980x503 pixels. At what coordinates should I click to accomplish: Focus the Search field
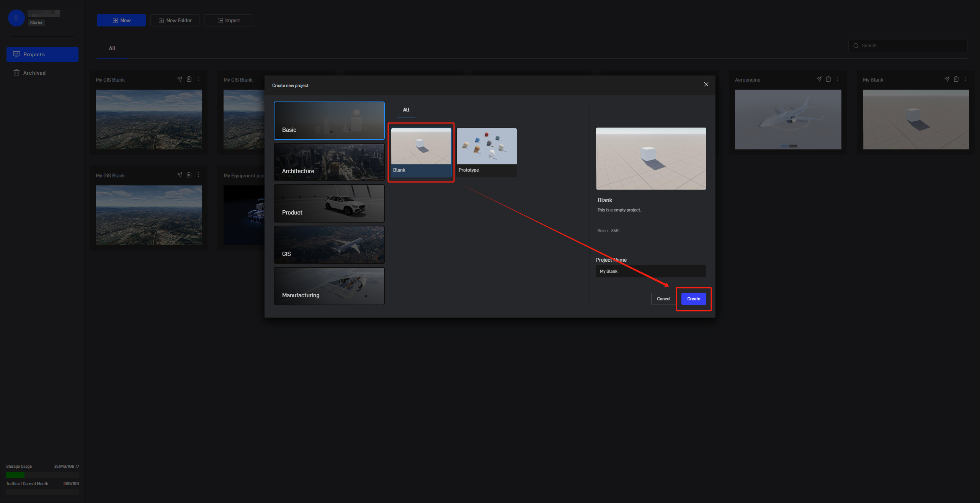[908, 46]
